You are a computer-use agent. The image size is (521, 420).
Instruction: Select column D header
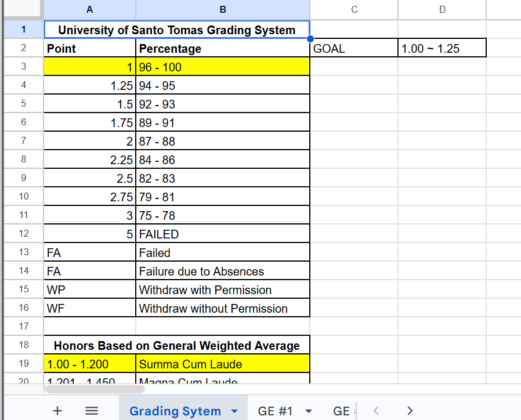(442, 10)
